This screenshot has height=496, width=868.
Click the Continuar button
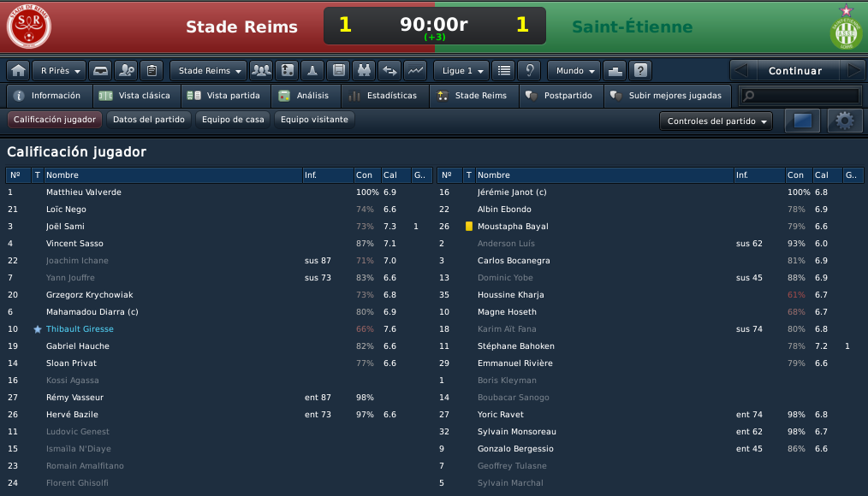(795, 71)
